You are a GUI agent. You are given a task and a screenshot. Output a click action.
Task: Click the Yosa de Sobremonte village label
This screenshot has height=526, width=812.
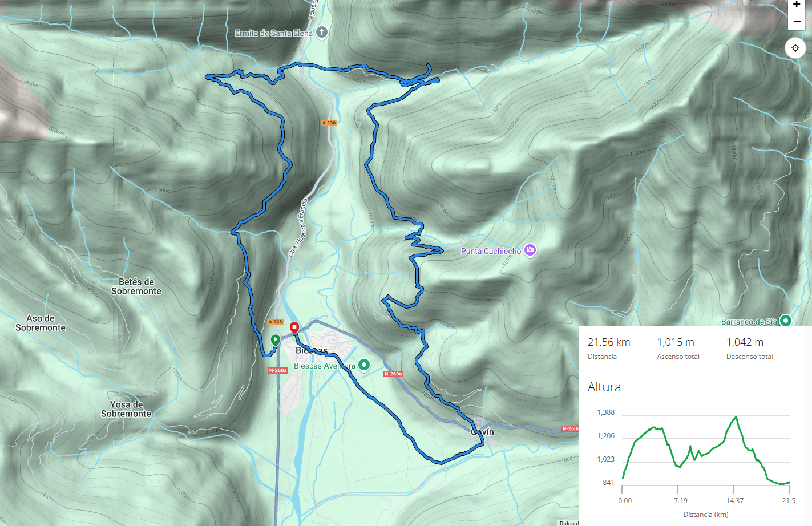(126, 409)
